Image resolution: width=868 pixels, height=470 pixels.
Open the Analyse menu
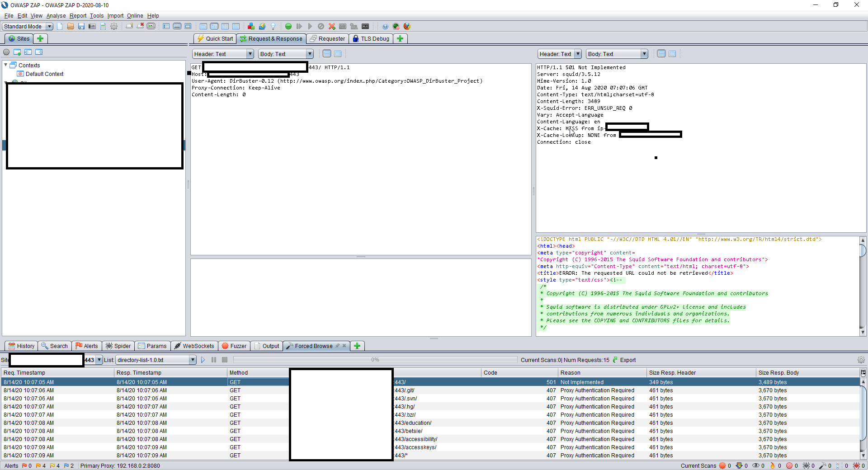(x=56, y=16)
